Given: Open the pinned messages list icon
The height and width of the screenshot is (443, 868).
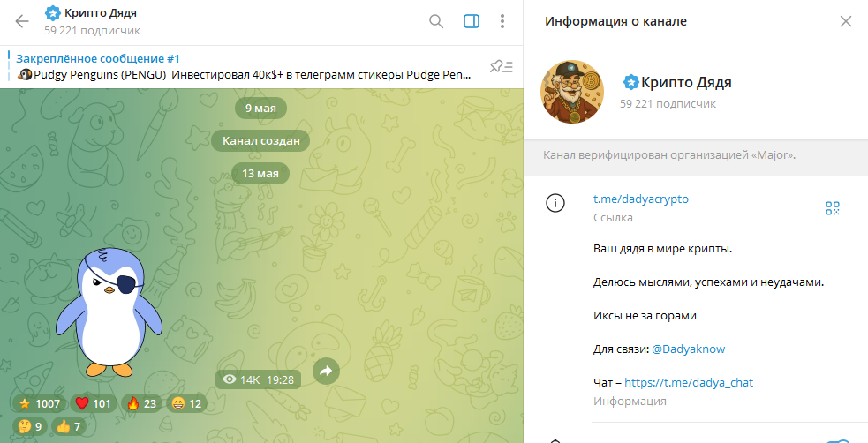Looking at the screenshot, I should [x=501, y=67].
